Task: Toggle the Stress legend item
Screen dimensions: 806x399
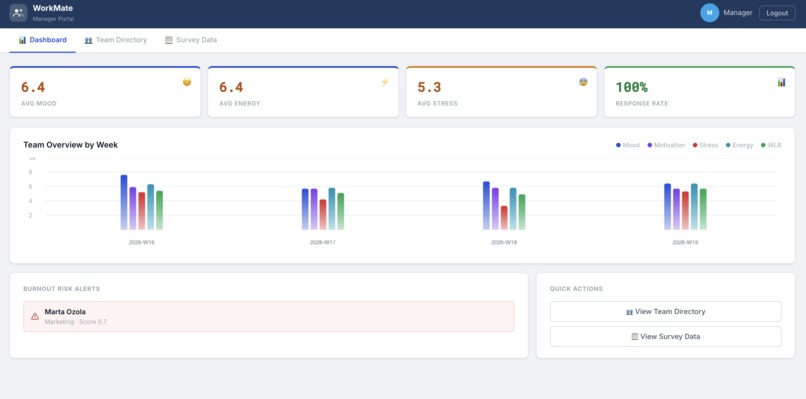Action: pos(705,146)
